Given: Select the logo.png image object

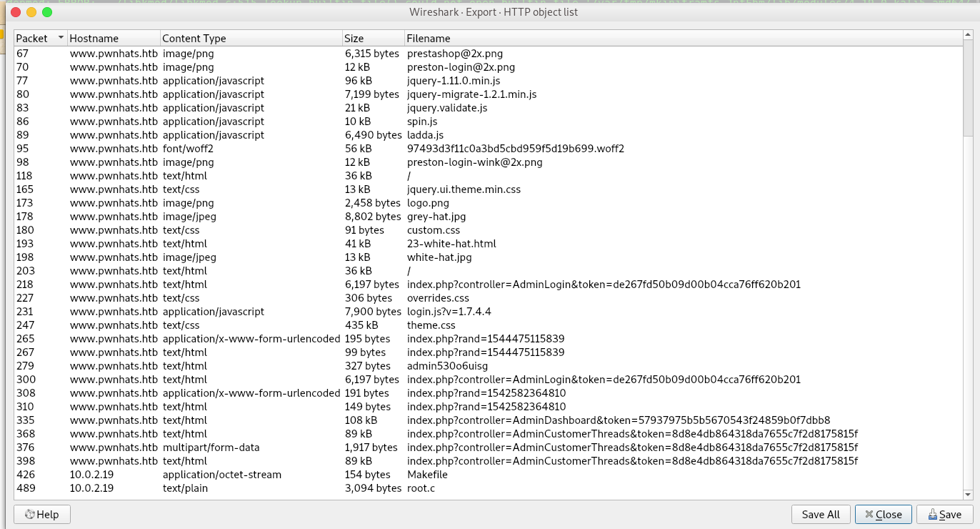Looking at the screenshot, I should [286, 202].
